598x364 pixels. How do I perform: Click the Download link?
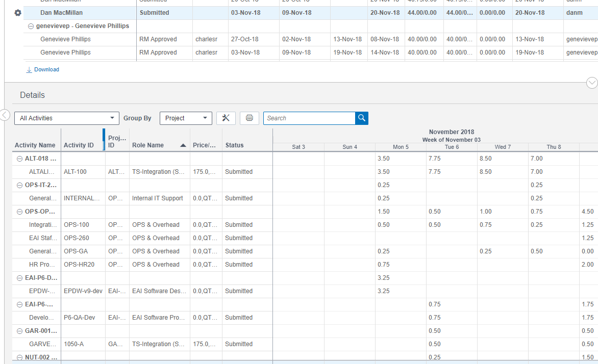(46, 70)
